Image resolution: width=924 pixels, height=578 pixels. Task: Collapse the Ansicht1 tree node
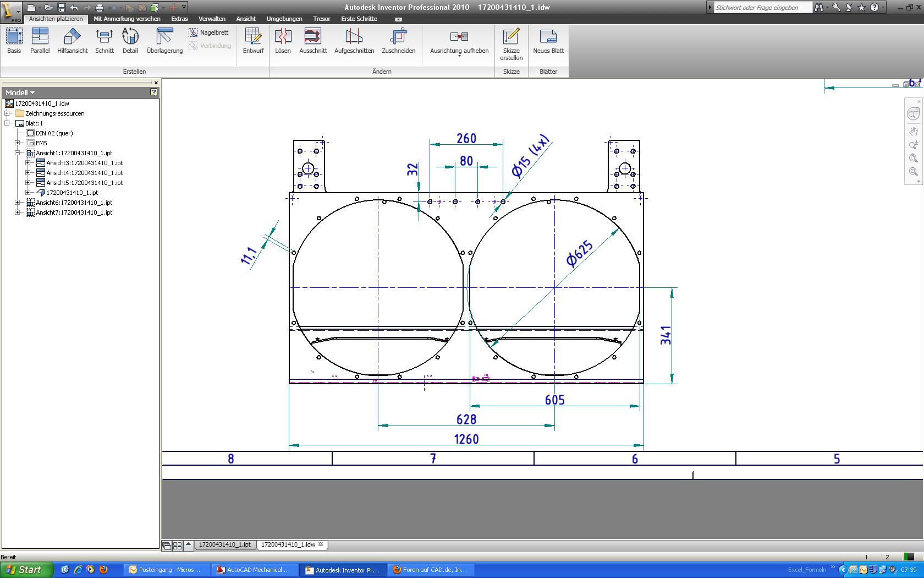pyautogui.click(x=18, y=153)
